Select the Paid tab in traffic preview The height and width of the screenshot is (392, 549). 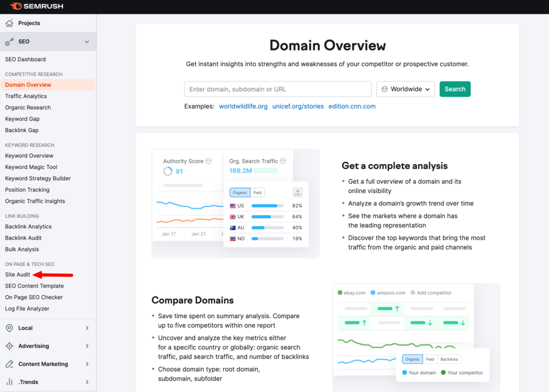257,193
